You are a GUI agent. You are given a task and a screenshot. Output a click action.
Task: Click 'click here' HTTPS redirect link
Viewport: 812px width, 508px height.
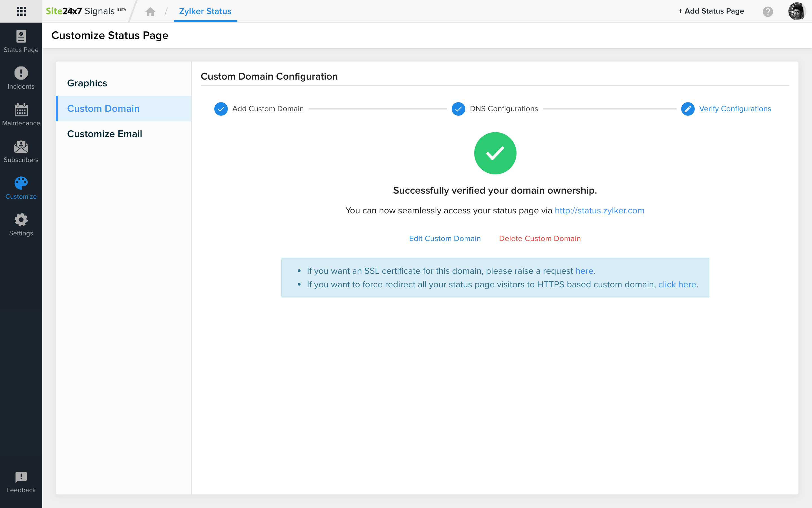click(x=677, y=284)
